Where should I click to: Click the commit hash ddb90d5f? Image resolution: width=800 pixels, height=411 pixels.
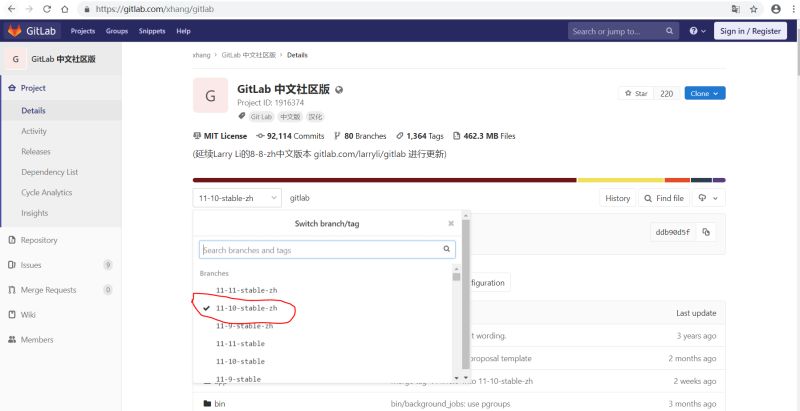[x=673, y=232]
